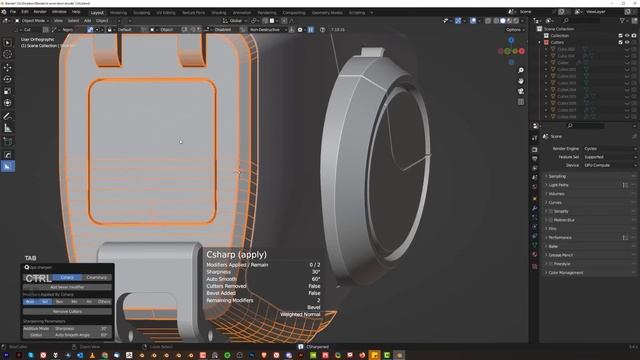Viewport: 640px width, 360px height.
Task: Open the Modifier properties wrench tab
Action: coord(535,208)
